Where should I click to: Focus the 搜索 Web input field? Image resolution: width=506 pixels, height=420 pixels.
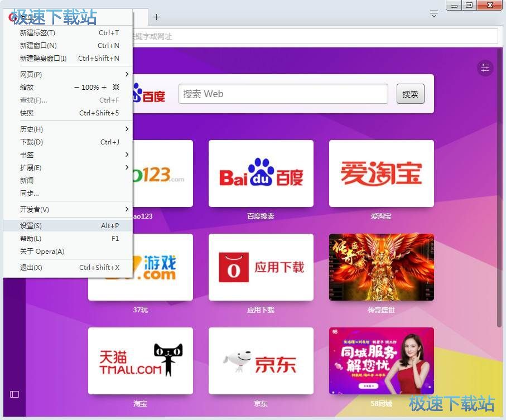[283, 94]
